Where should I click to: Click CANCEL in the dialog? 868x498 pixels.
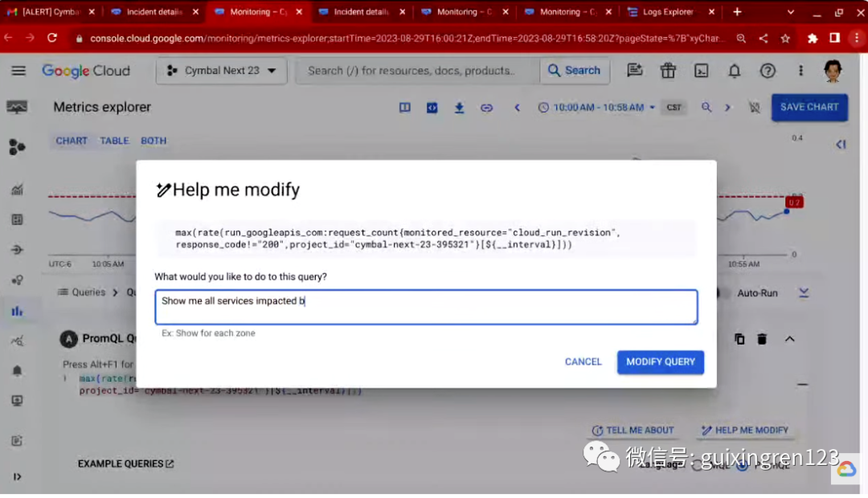[583, 362]
